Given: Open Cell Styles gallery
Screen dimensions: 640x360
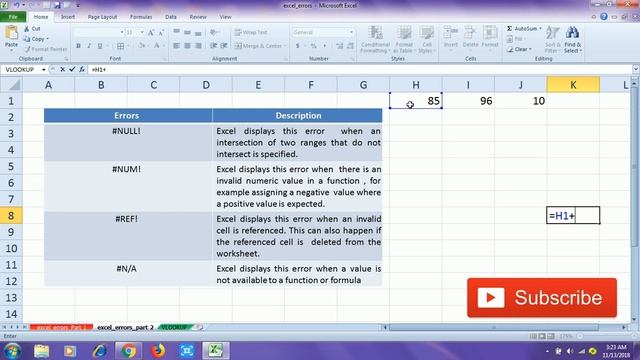Looking at the screenshot, I should (x=427, y=39).
